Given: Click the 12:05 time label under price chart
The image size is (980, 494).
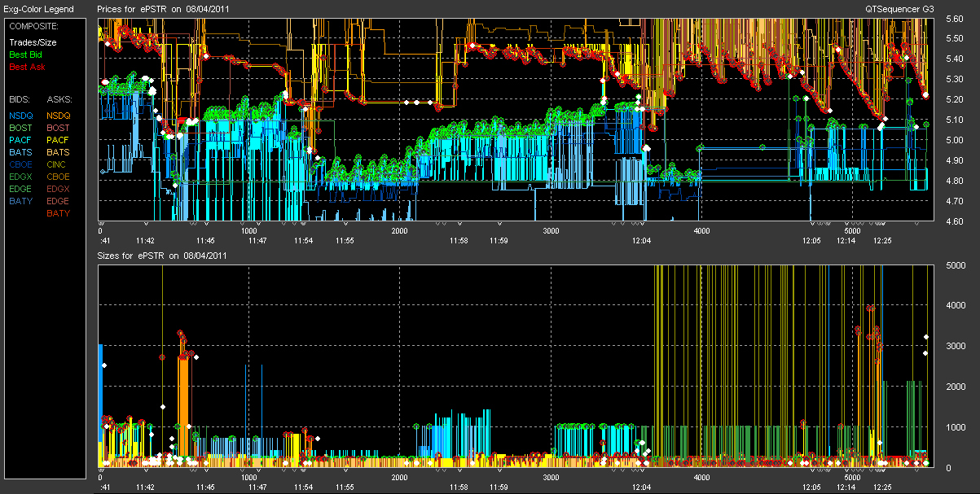Looking at the screenshot, I should point(811,240).
